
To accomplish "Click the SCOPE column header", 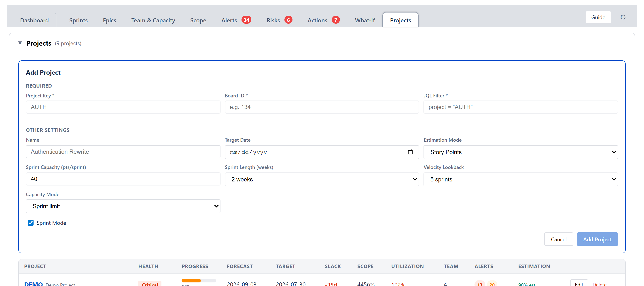I will pyautogui.click(x=365, y=266).
